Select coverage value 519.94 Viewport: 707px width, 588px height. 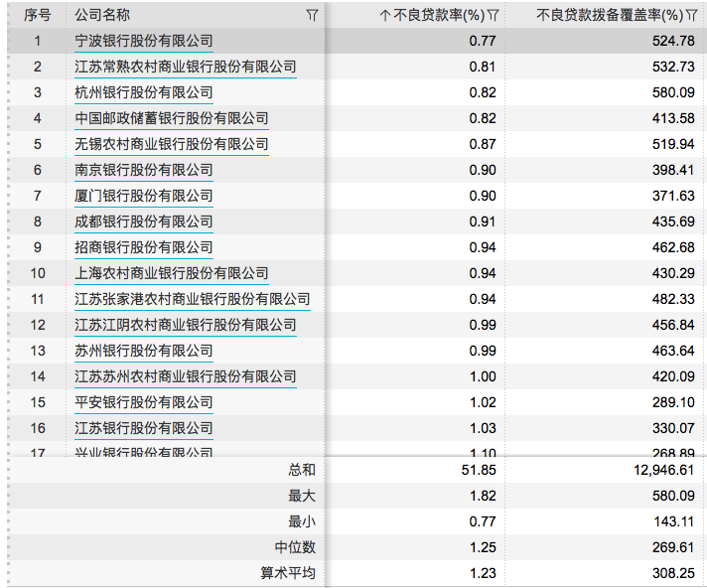[x=673, y=144]
